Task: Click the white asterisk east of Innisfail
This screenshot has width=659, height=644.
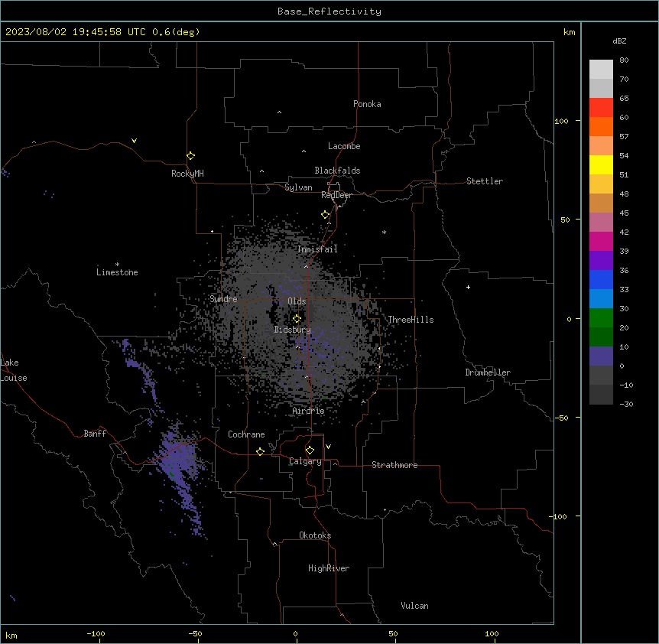Action: [384, 233]
